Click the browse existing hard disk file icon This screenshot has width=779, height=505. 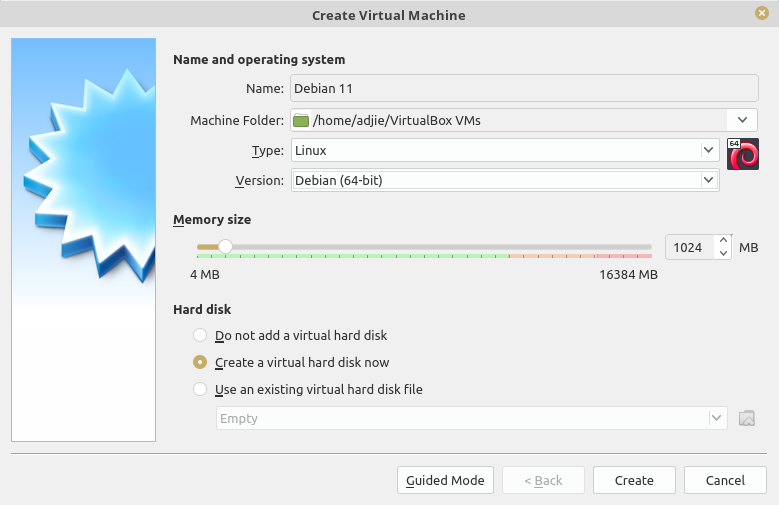747,418
